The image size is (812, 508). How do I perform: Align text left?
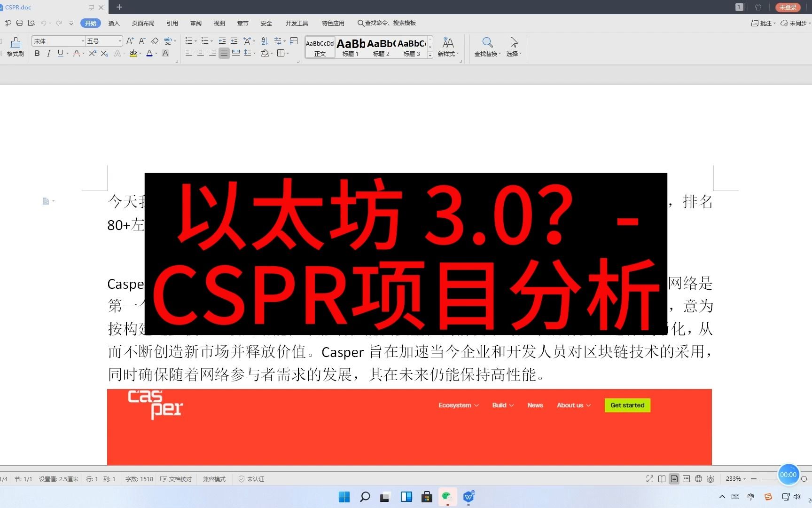[x=189, y=54]
